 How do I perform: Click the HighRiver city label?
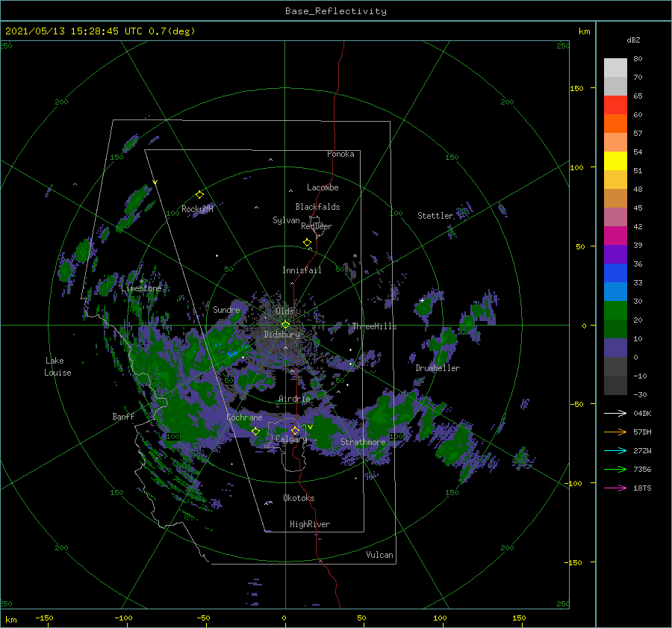coord(310,524)
